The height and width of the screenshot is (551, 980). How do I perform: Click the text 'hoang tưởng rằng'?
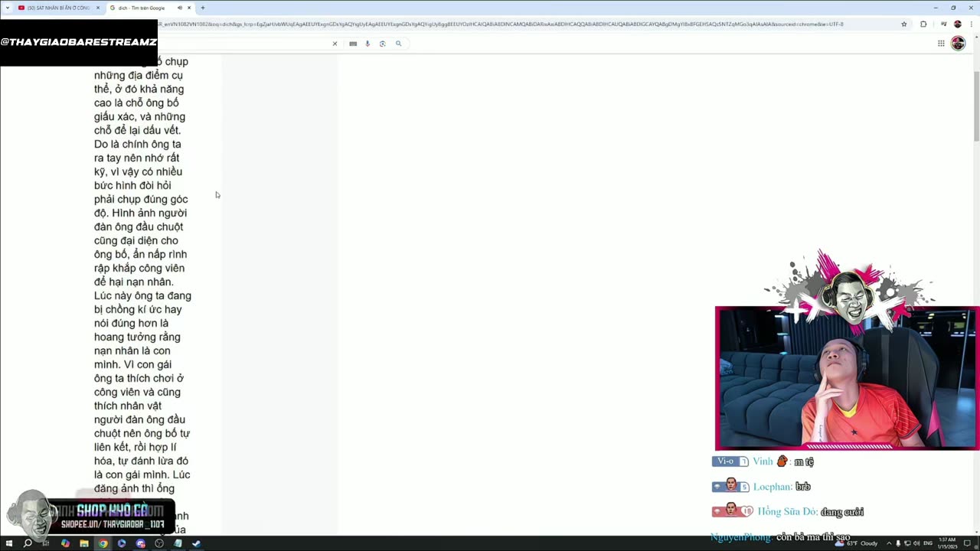click(x=137, y=337)
